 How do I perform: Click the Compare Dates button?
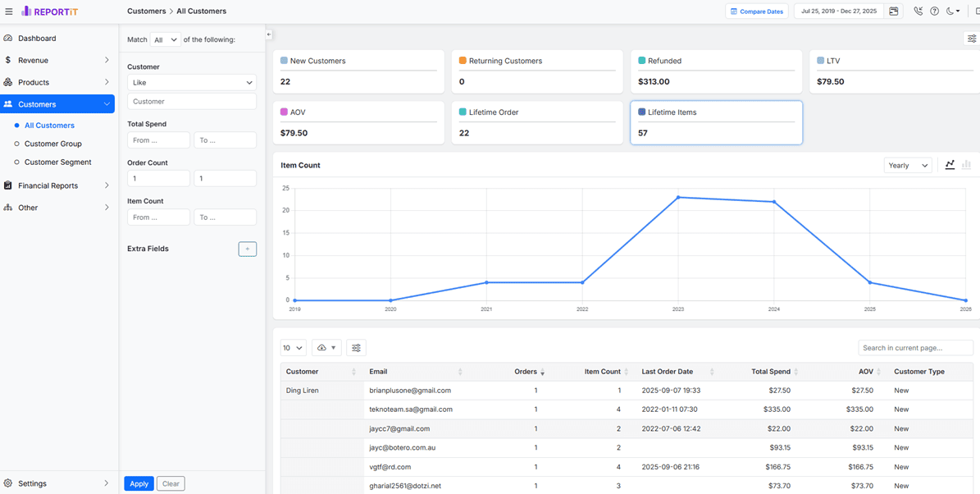click(756, 11)
